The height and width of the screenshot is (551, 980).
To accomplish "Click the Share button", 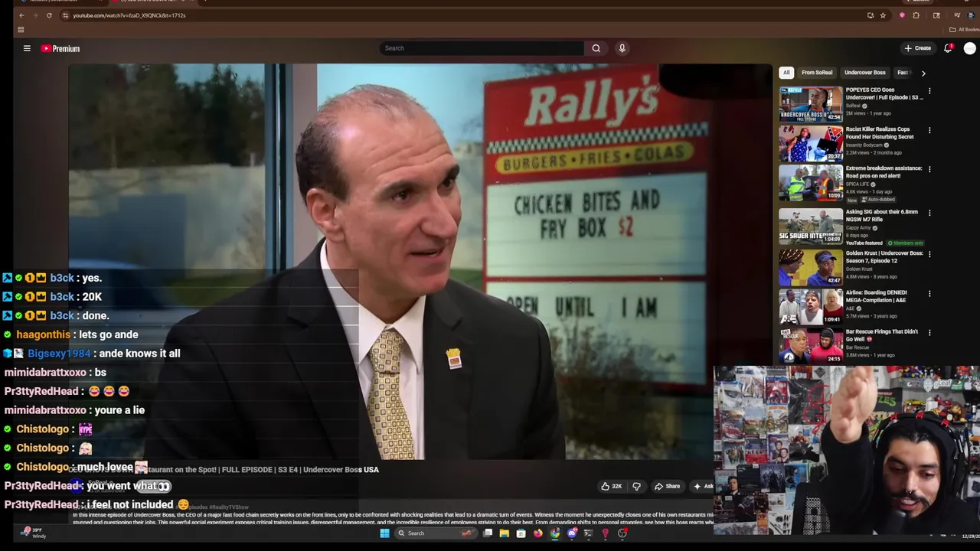I will [x=667, y=486].
